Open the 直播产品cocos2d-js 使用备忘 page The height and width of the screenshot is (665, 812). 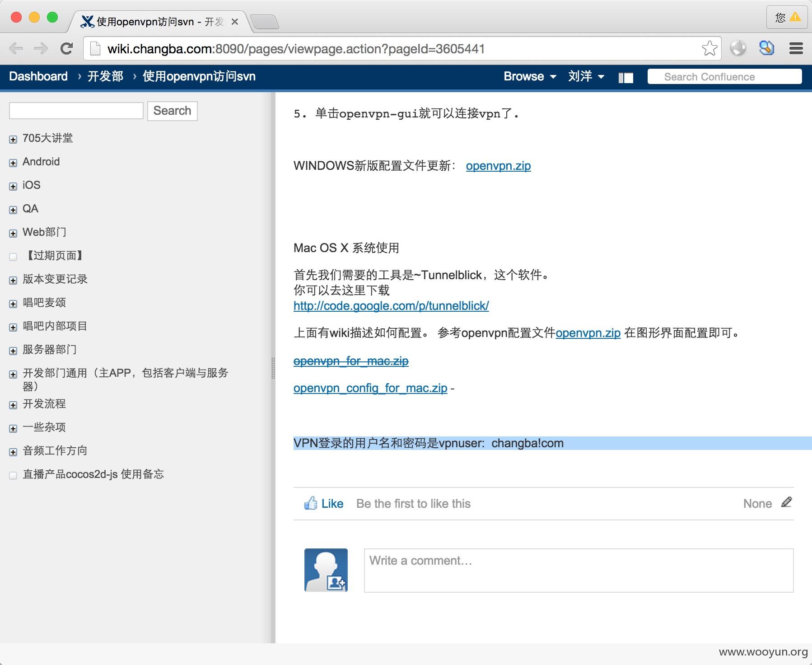click(x=93, y=474)
